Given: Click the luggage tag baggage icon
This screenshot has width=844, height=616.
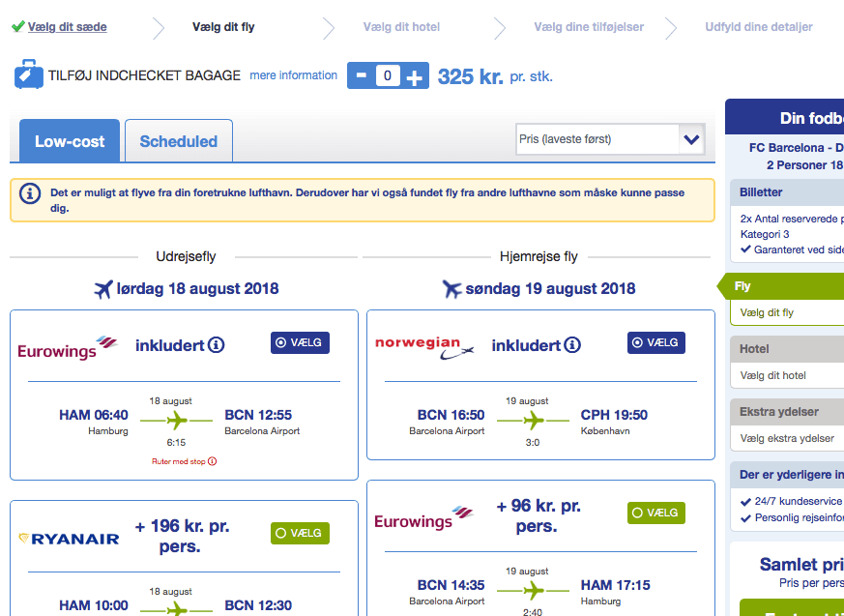Looking at the screenshot, I should (29, 75).
